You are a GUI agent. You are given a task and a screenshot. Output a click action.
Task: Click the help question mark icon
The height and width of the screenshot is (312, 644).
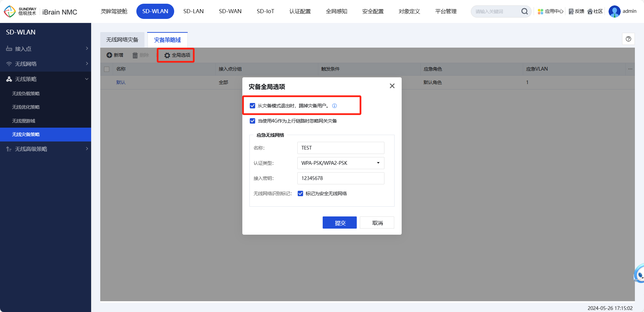pyautogui.click(x=628, y=39)
